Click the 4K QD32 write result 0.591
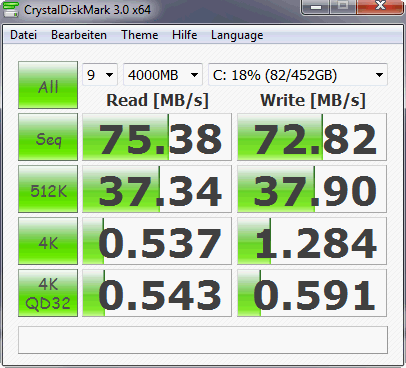Screen dimensions: 406x368 [312, 293]
